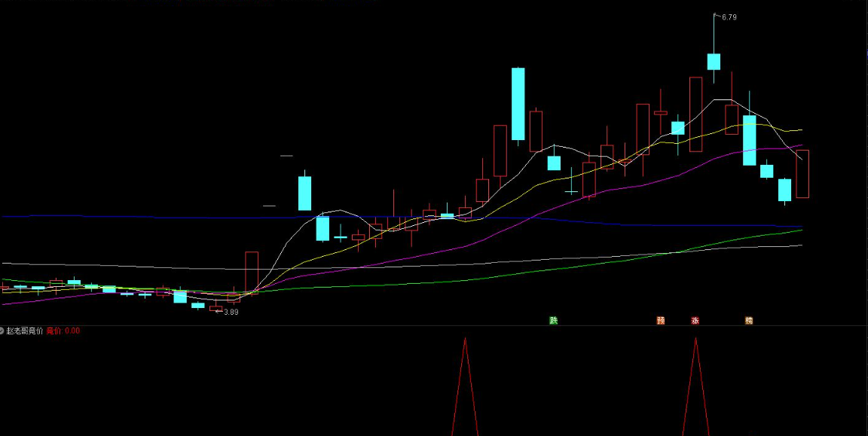
Task: Click the 榜 marker
Action: click(x=749, y=320)
